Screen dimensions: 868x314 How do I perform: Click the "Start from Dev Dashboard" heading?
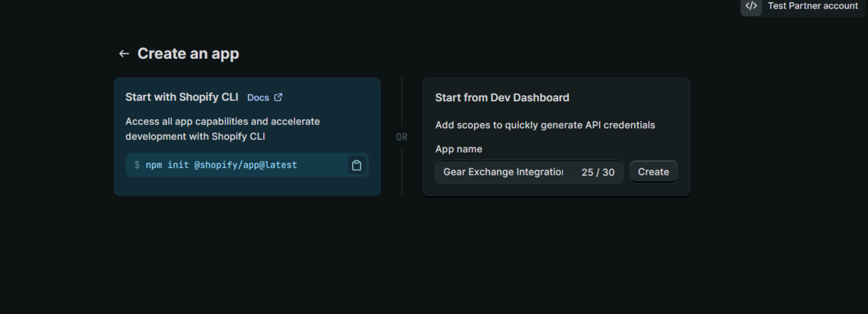pos(502,98)
